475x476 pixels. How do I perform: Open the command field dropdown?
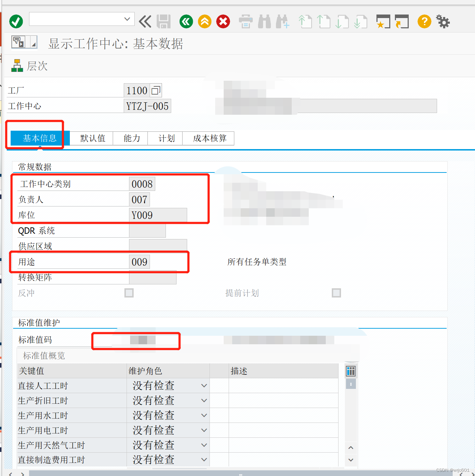pyautogui.click(x=127, y=19)
